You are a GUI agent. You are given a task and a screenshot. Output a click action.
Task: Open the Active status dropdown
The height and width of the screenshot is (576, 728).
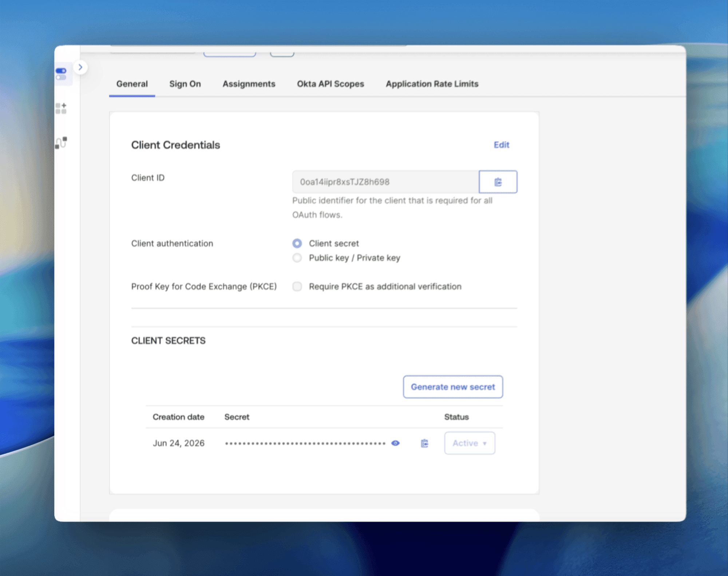470,443
